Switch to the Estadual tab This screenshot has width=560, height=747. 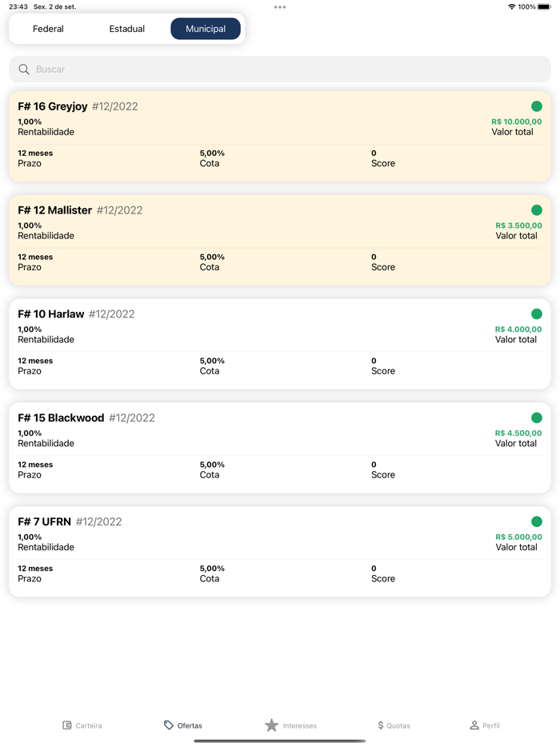127,29
